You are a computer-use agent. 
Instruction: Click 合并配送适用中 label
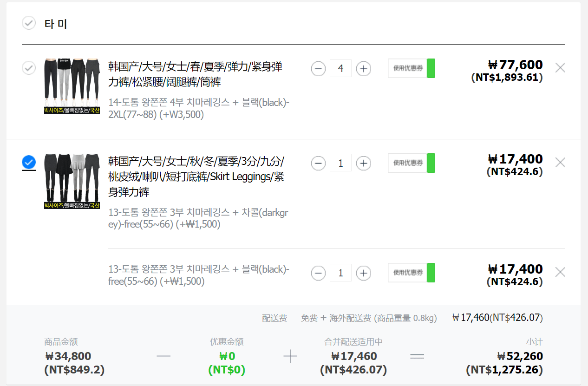(x=353, y=342)
